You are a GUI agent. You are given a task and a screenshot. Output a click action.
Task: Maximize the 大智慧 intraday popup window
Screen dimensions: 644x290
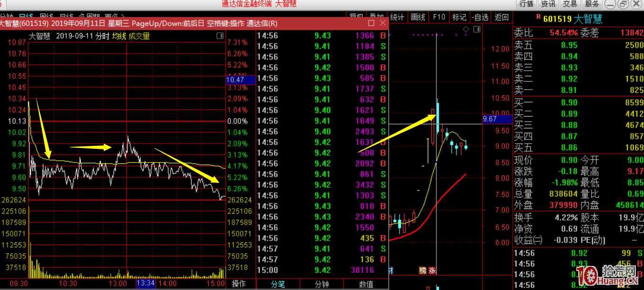[371, 23]
